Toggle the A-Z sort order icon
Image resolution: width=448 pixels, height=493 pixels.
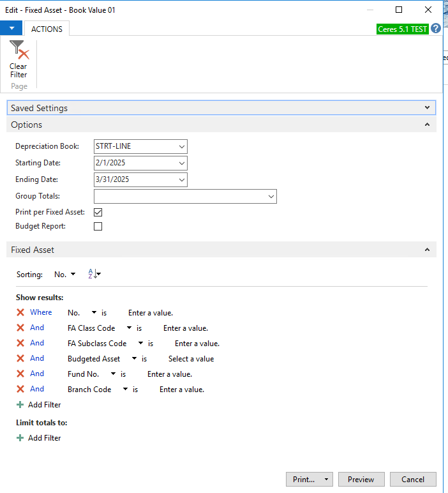click(94, 275)
